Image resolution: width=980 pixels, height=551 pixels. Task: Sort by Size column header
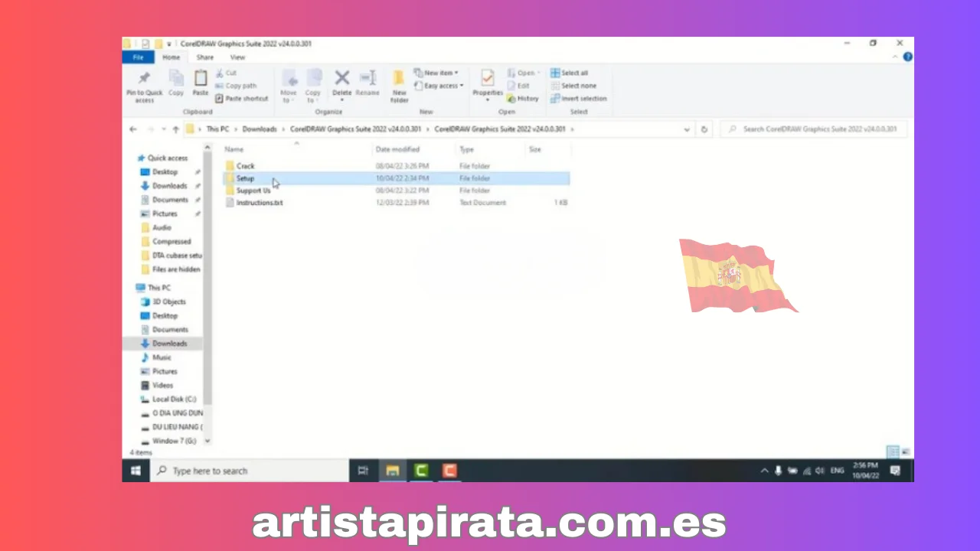click(548, 149)
